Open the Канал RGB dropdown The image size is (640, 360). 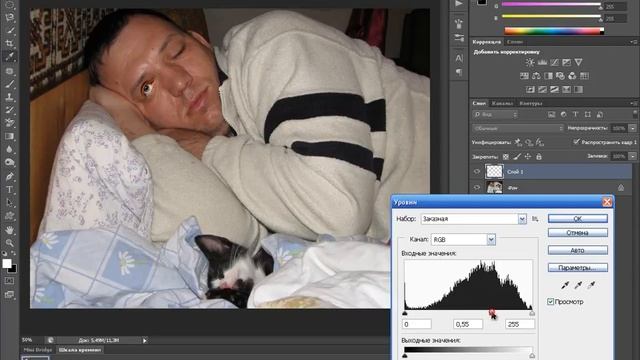coord(491,240)
